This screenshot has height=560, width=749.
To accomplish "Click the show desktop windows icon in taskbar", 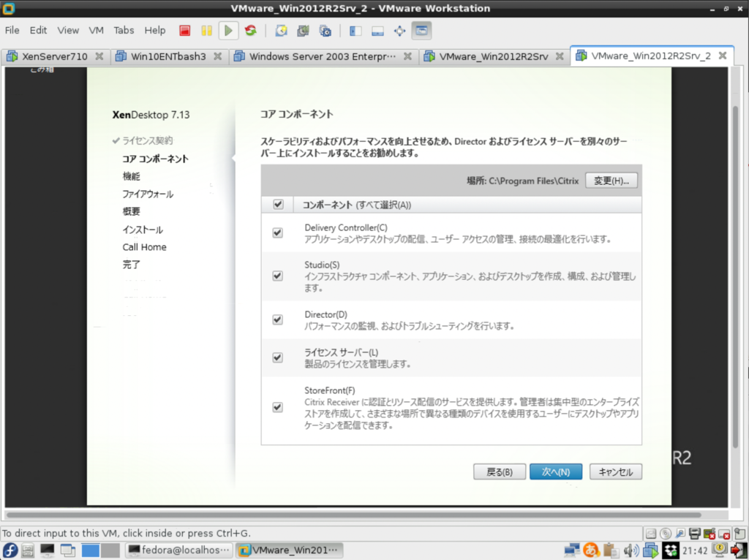I will [67, 550].
